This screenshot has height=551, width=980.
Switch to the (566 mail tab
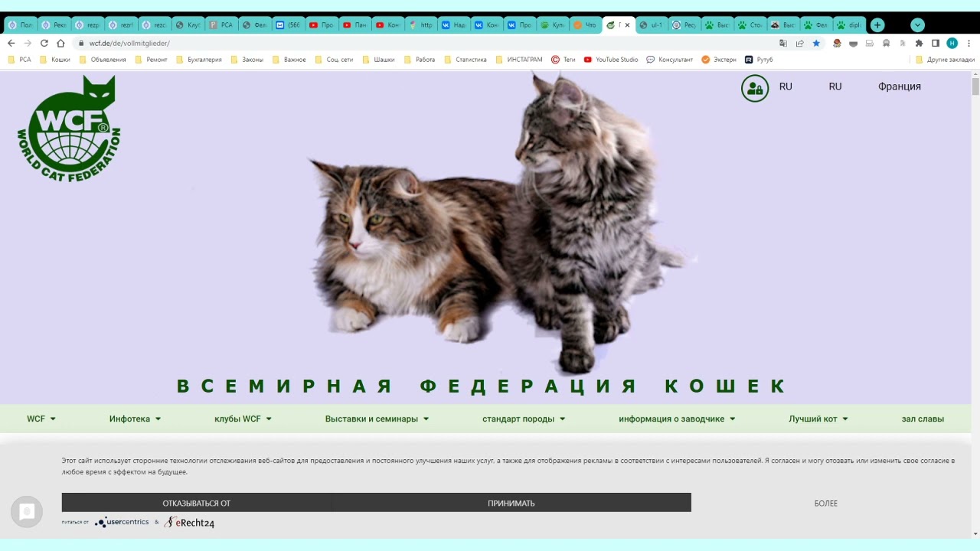[287, 25]
